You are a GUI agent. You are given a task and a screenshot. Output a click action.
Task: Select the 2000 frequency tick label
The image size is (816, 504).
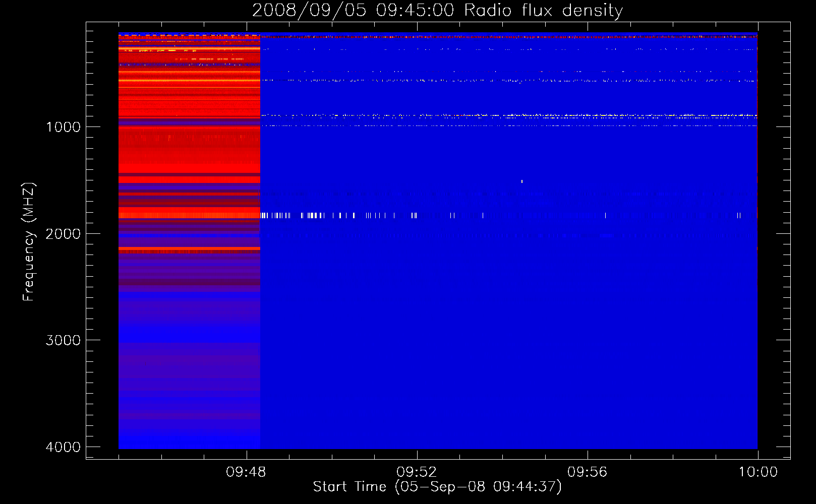(63, 234)
